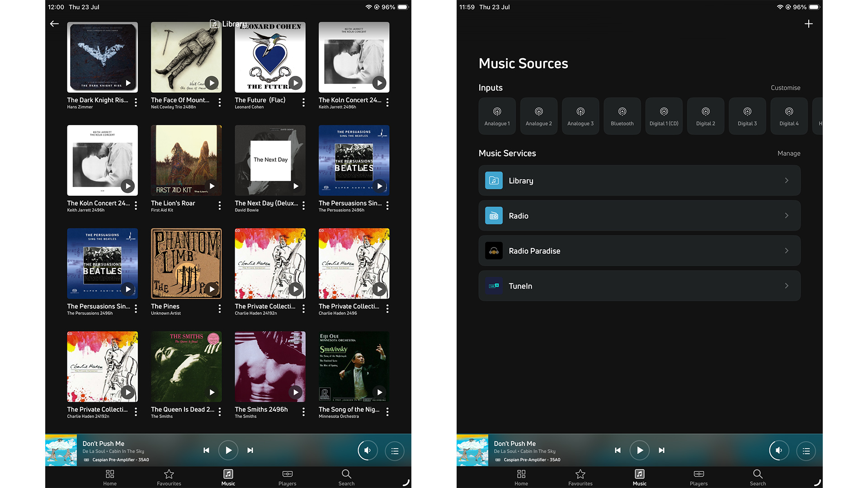This screenshot has width=868, height=488.
Task: Open the TuneIn service
Action: tap(639, 286)
